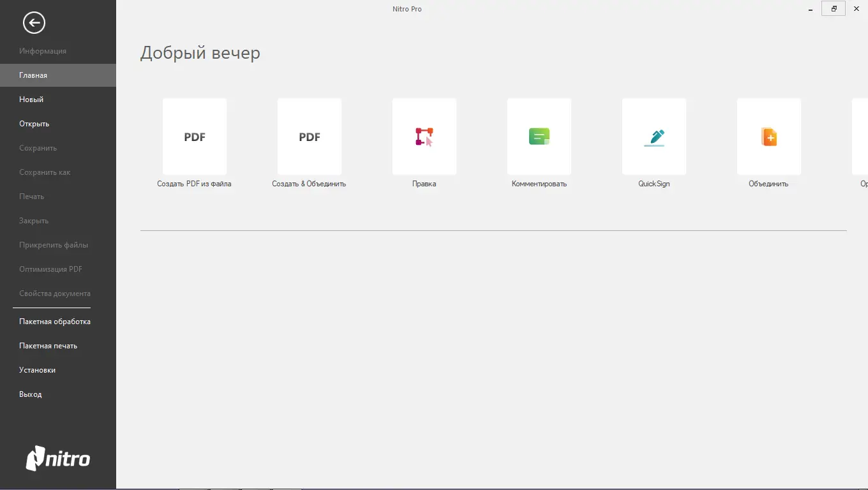
Task: Click the Информация menu entry
Action: (x=58, y=51)
